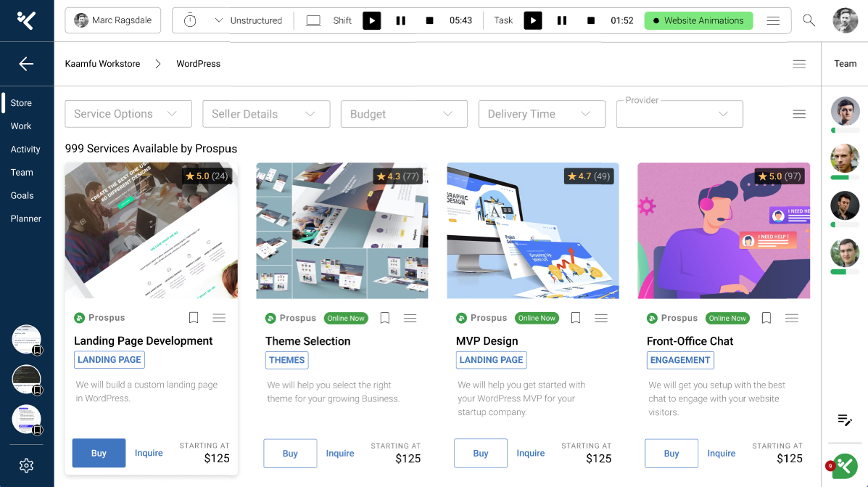Bookmark the Landing Page Development service
Screen dimensions: 868x487
tap(193, 317)
